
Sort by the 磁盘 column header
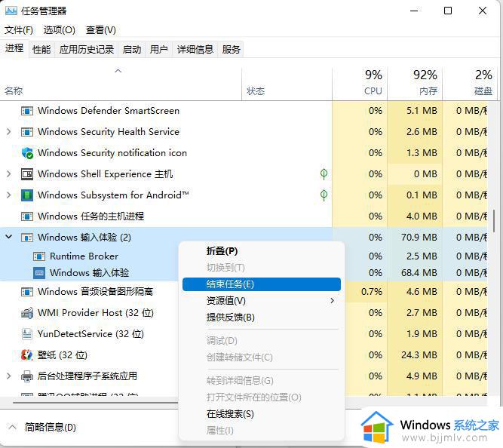(470, 84)
